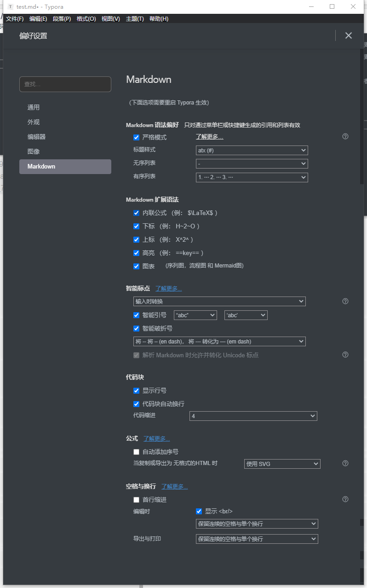Switch to the 图像 settings section
The height and width of the screenshot is (588, 367).
(x=34, y=151)
